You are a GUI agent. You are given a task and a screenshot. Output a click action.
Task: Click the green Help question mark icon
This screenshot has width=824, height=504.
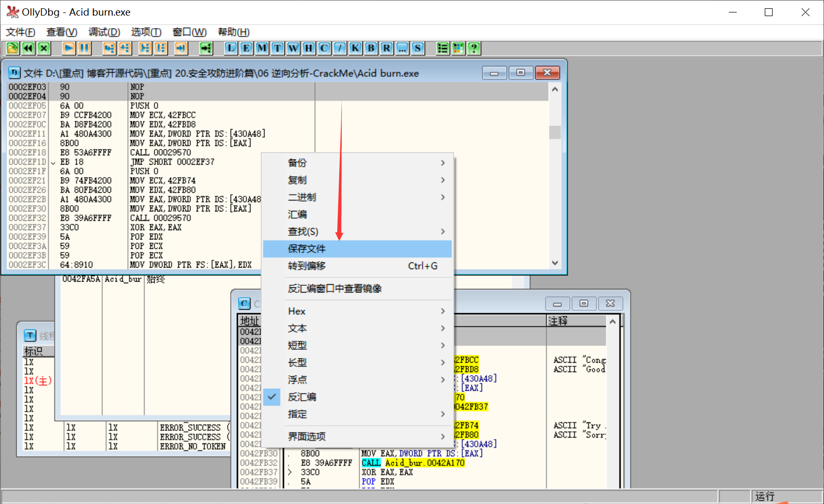(x=474, y=48)
